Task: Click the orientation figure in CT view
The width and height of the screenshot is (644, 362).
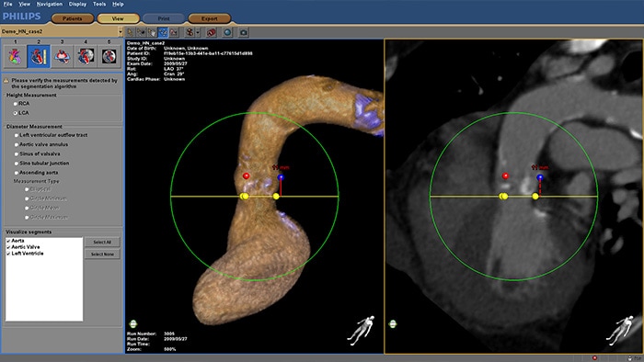Action: click(x=620, y=330)
